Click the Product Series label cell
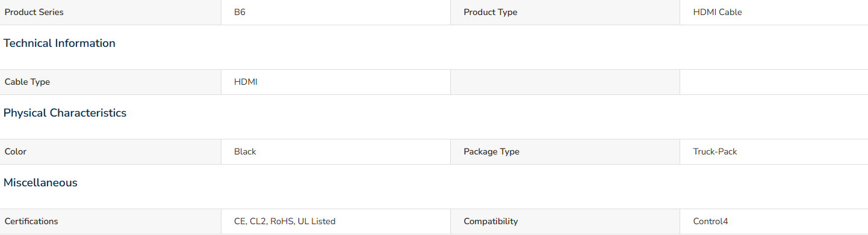 pyautogui.click(x=111, y=12)
